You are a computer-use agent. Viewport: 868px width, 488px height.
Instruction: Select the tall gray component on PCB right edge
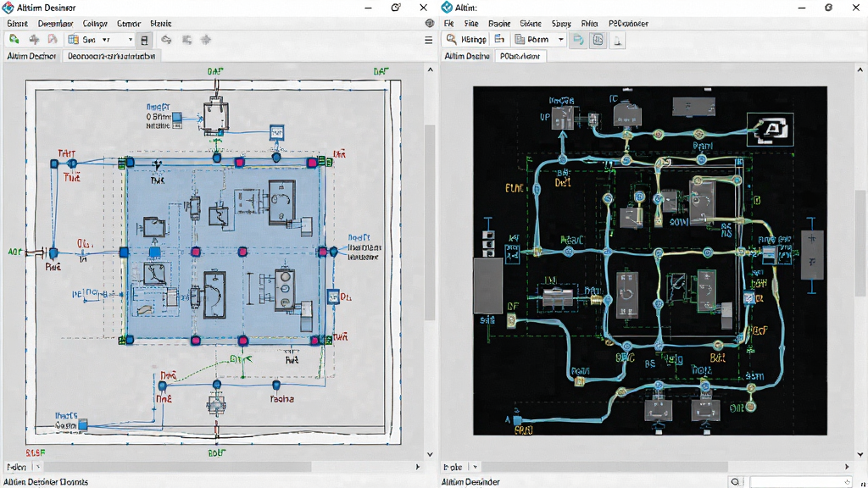click(812, 255)
